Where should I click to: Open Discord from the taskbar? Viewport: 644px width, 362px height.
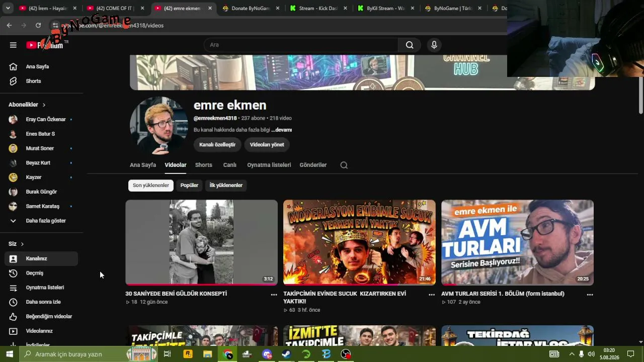tap(267, 354)
